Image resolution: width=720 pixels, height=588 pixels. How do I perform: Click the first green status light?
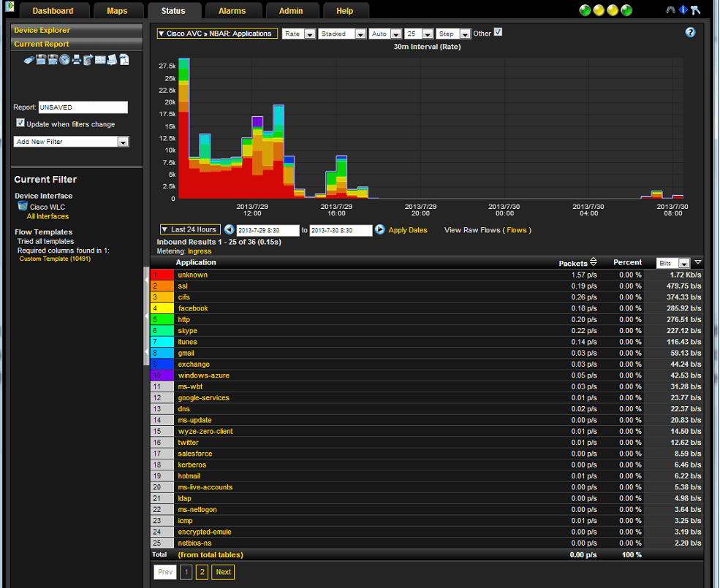click(585, 10)
